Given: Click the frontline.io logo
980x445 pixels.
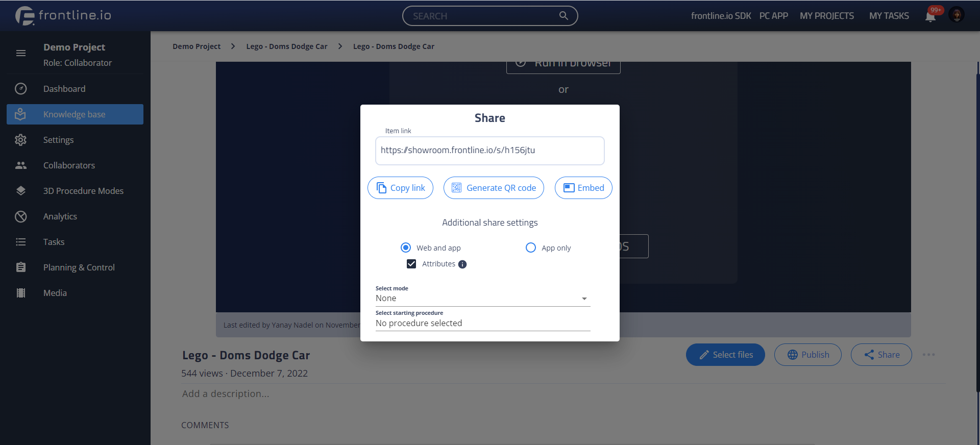Looking at the screenshot, I should (63, 15).
